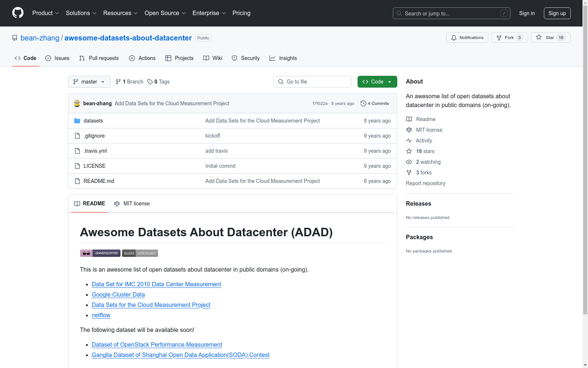Click the datasets folder icon
Image resolution: width=588 pixels, height=368 pixels.
[77, 121]
